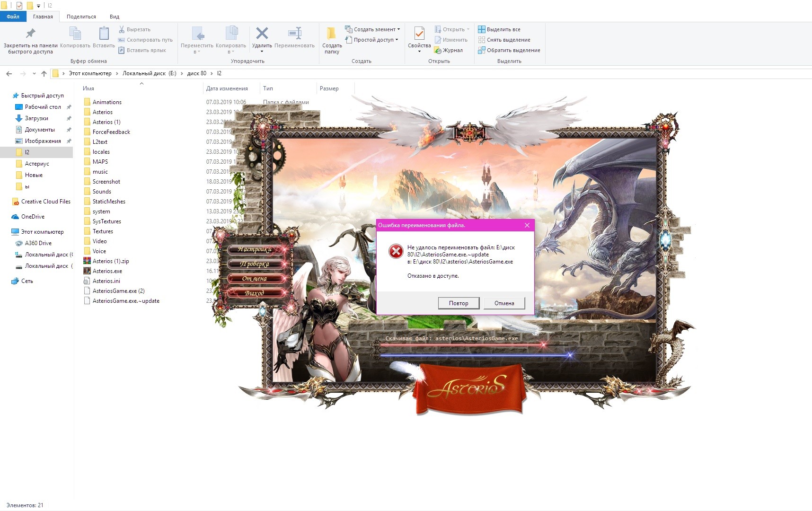812x511 pixels.
Task: Click the Asterios (1).zip archive icon
Action: 87,261
